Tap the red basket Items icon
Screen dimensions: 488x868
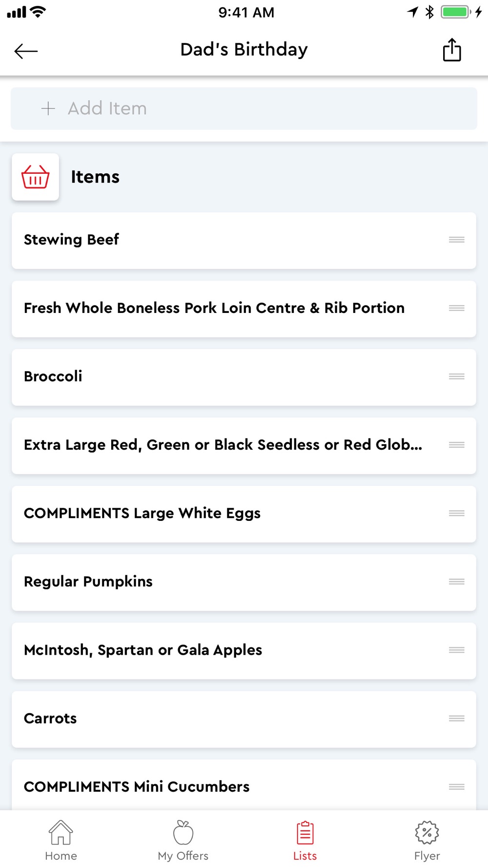[36, 177]
